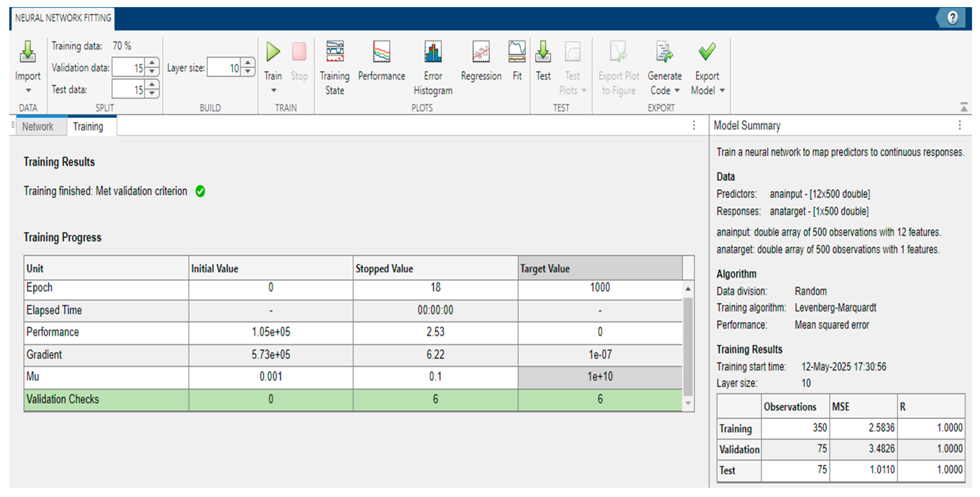The image size is (980, 497).
Task: Open Model Summary panel options menu
Action: pos(960,125)
